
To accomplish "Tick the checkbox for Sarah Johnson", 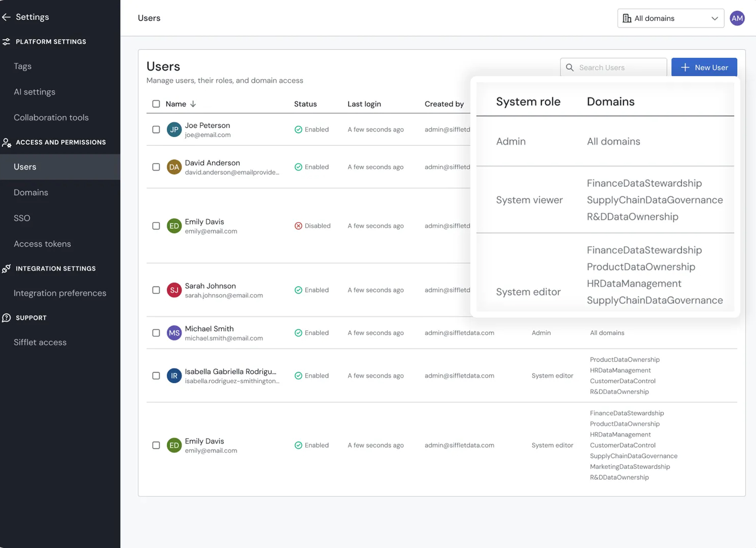I will 156,290.
